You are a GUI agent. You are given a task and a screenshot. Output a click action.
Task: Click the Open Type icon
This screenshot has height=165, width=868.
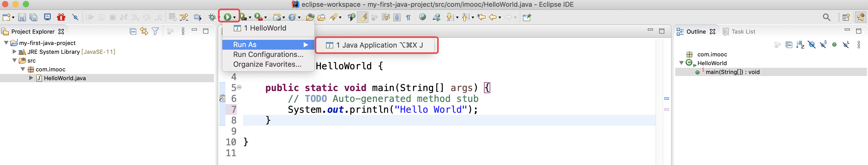click(310, 17)
